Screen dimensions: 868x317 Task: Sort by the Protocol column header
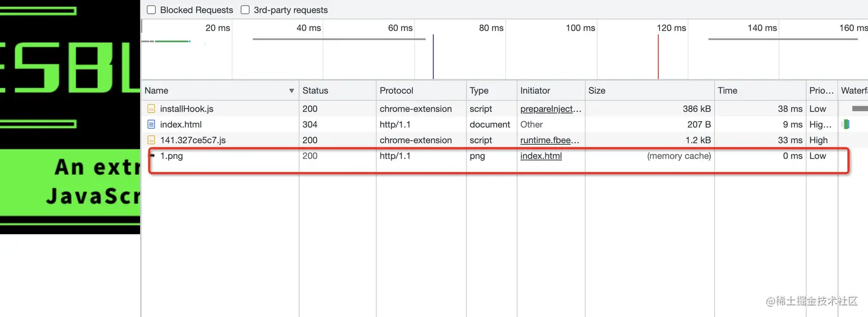pos(421,90)
